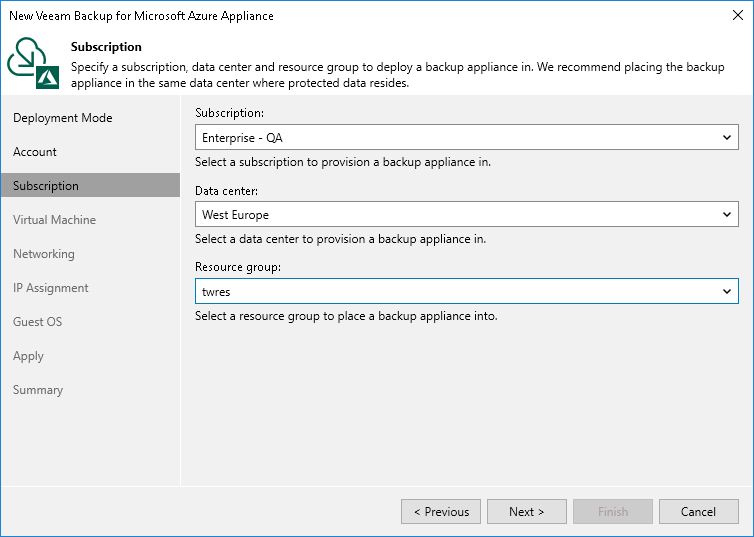The image size is (754, 537).
Task: Go to the Deployment Mode step
Action: (62, 118)
